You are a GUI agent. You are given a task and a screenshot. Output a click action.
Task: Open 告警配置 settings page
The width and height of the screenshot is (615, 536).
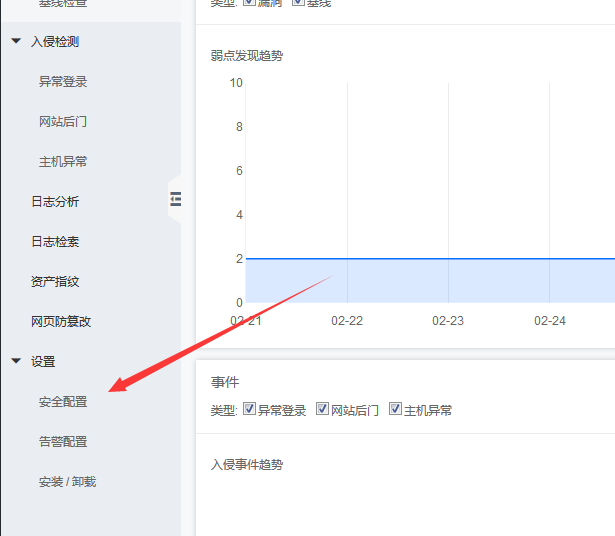click(63, 442)
